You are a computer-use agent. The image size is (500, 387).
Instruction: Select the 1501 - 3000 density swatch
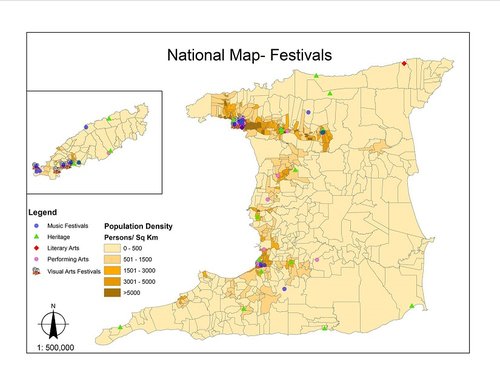coord(112,270)
